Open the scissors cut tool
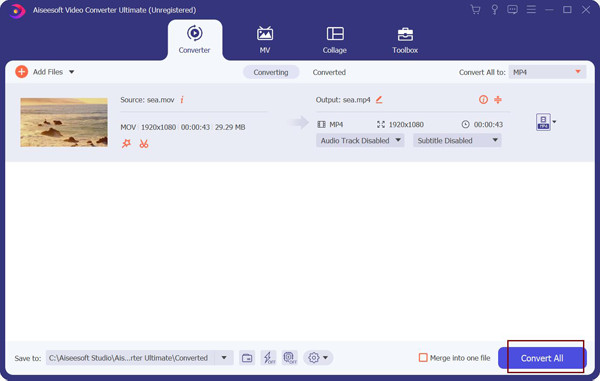Image resolution: width=600 pixels, height=381 pixels. point(144,144)
